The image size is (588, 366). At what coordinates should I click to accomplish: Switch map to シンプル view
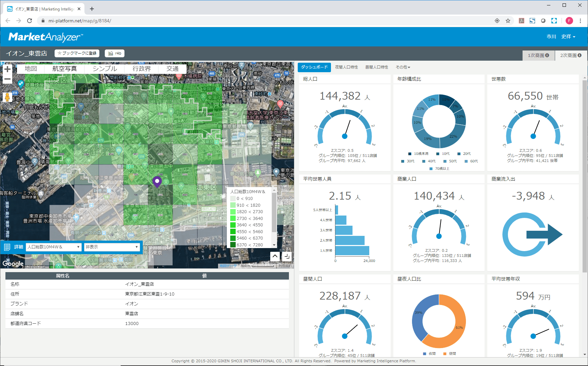pos(105,68)
